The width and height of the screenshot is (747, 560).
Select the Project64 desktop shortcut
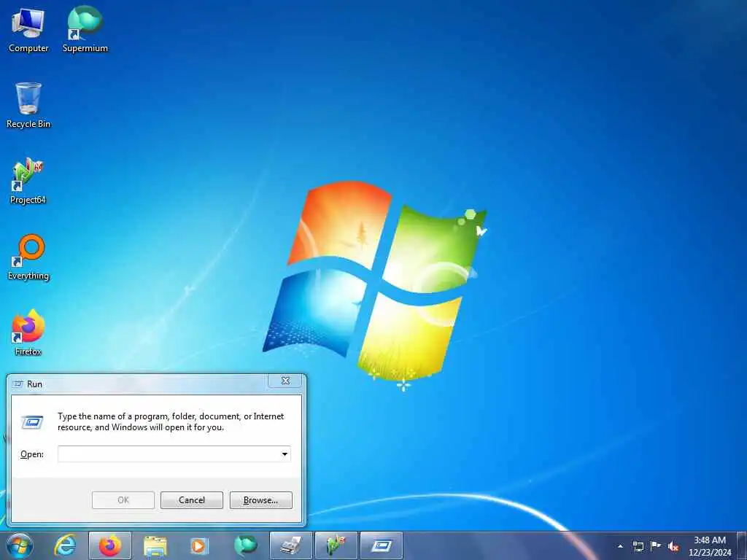[x=28, y=182]
